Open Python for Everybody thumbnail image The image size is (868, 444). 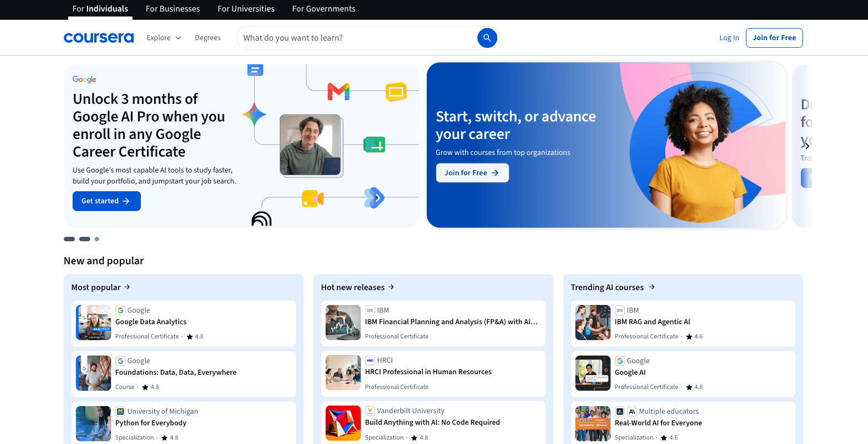tap(94, 424)
